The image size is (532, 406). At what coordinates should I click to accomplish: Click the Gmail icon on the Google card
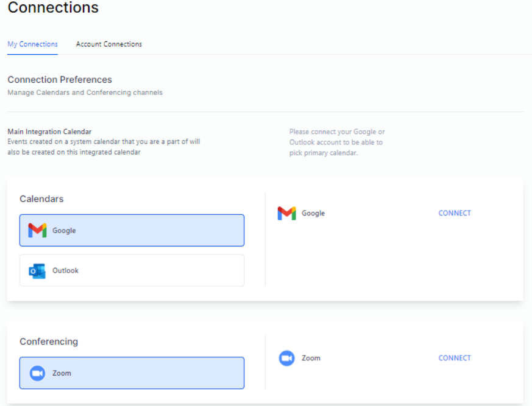(36, 230)
